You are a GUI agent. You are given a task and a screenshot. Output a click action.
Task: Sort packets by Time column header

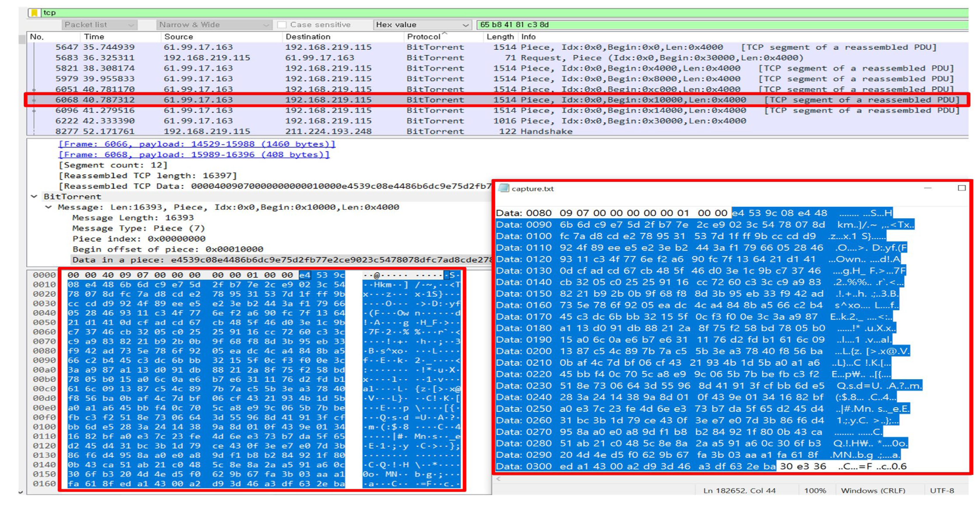(94, 37)
